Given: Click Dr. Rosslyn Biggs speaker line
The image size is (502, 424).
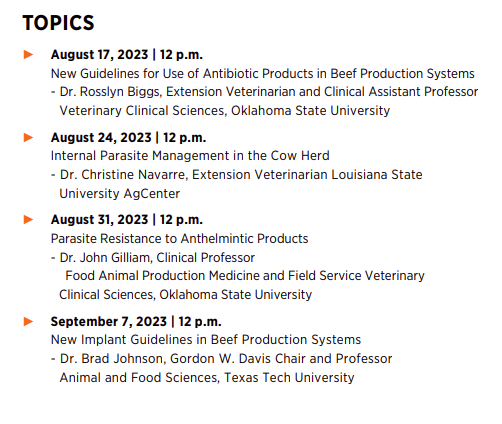Looking at the screenshot, I should pos(265,92).
